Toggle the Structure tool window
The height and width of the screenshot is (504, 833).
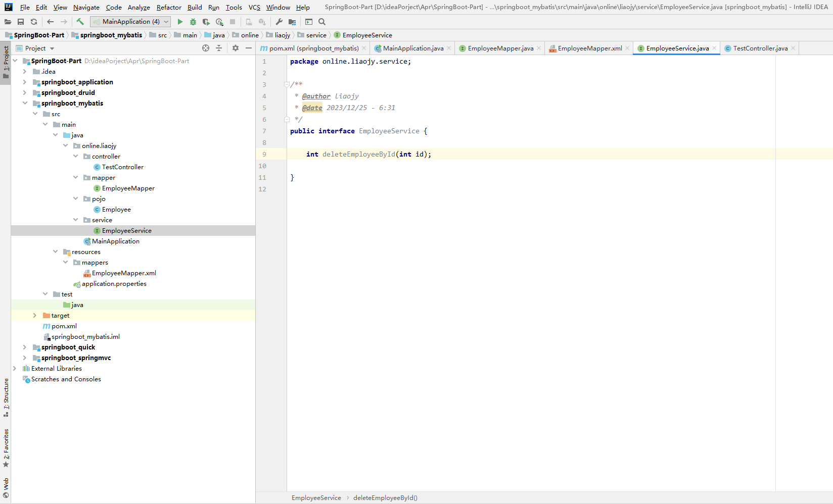coord(6,397)
